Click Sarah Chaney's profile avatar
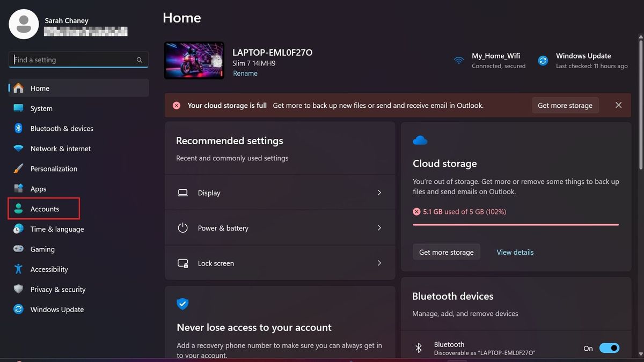This screenshot has height=362, width=644. [24, 24]
